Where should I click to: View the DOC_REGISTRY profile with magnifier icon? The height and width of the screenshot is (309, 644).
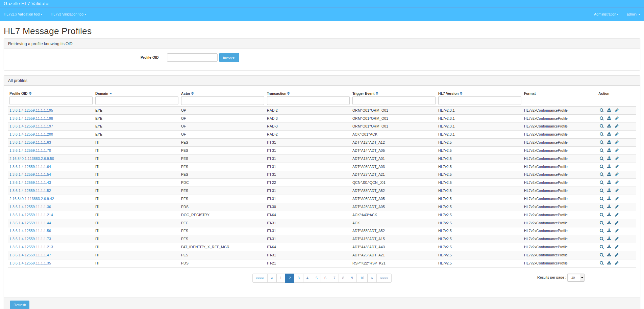click(x=601, y=215)
